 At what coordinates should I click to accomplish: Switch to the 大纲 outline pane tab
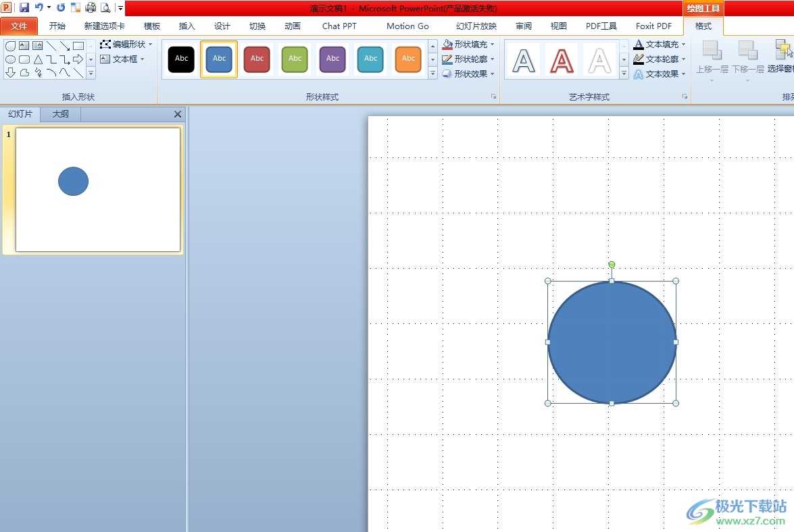[x=61, y=114]
